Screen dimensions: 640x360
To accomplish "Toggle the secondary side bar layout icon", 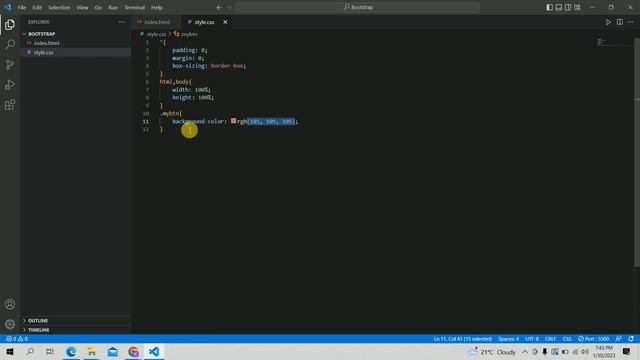I will point(568,7).
